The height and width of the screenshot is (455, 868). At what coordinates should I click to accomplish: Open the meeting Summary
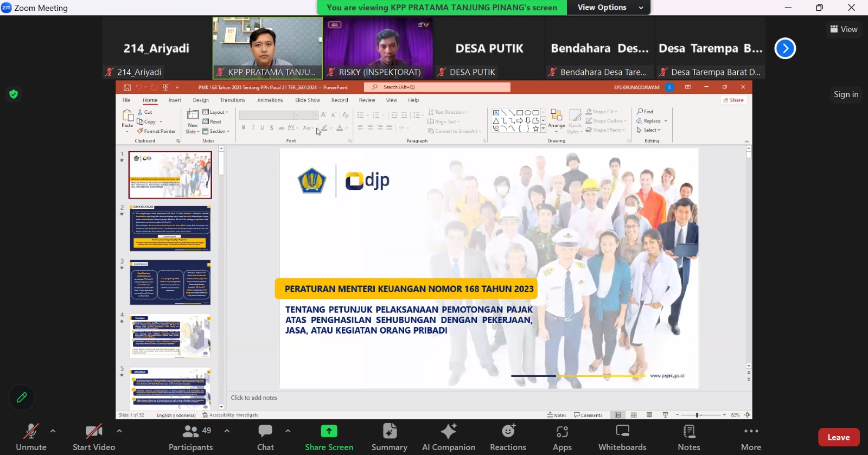coord(389,437)
